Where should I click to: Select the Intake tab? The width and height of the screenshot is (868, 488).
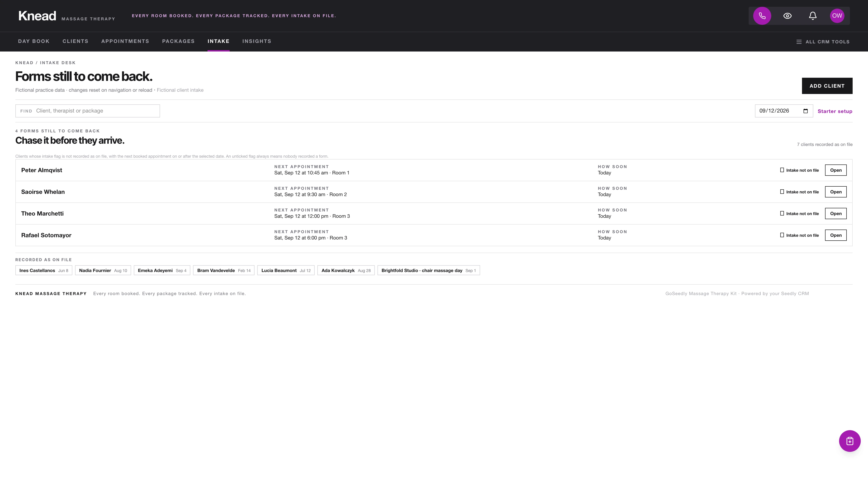[218, 41]
